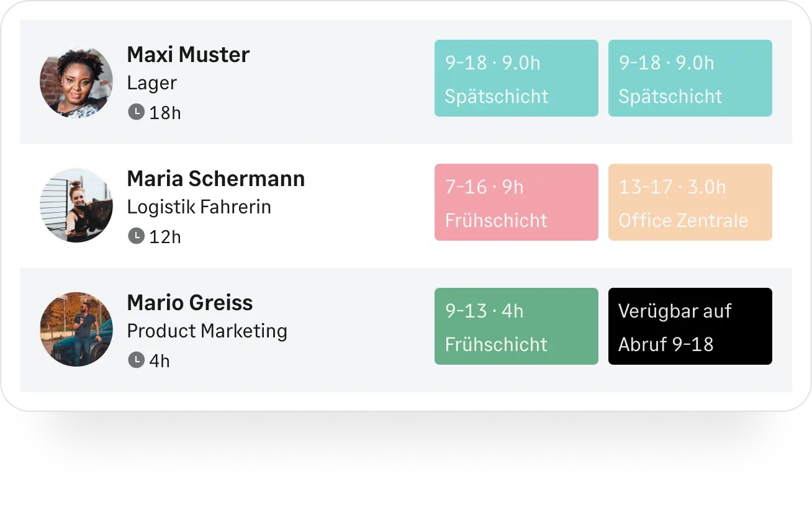The image size is (812, 526).
Task: Click the 12h total hours value
Action: click(x=165, y=237)
